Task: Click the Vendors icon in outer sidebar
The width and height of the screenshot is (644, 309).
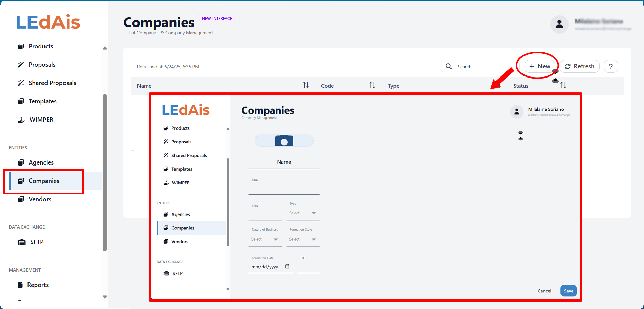Action: click(x=21, y=199)
